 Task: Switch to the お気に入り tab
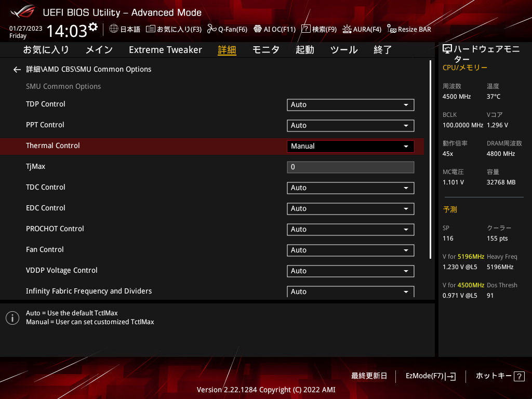point(46,50)
